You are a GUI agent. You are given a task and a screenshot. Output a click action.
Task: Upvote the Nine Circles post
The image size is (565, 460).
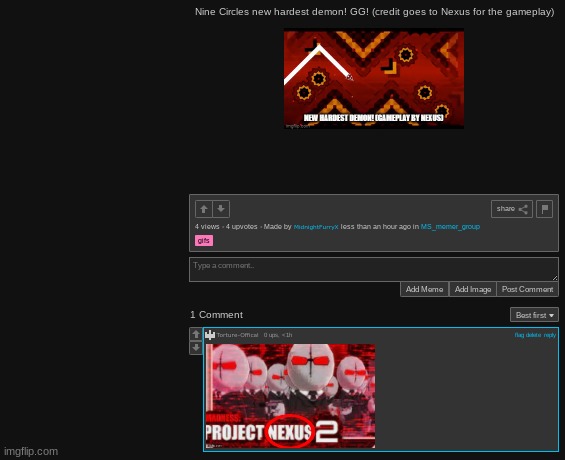pos(204,209)
